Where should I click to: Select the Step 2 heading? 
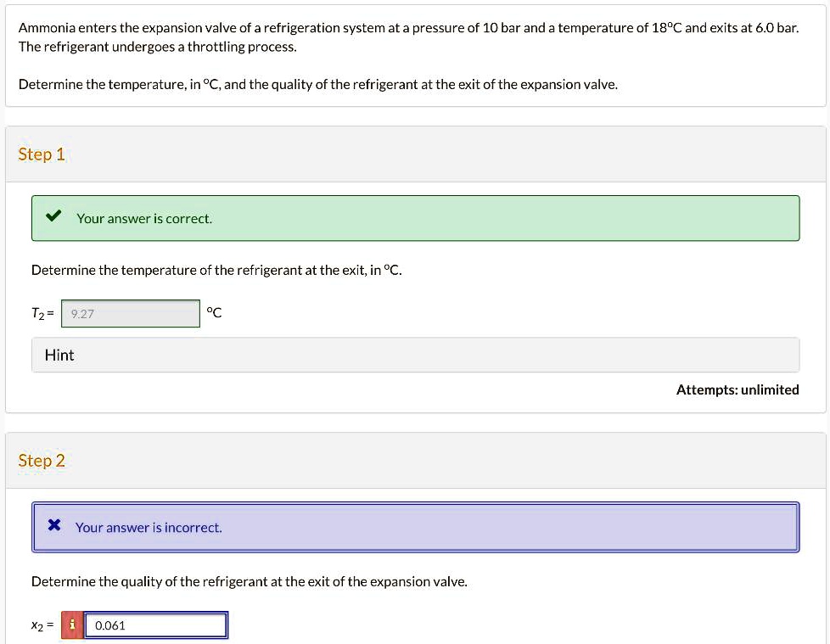[42, 461]
